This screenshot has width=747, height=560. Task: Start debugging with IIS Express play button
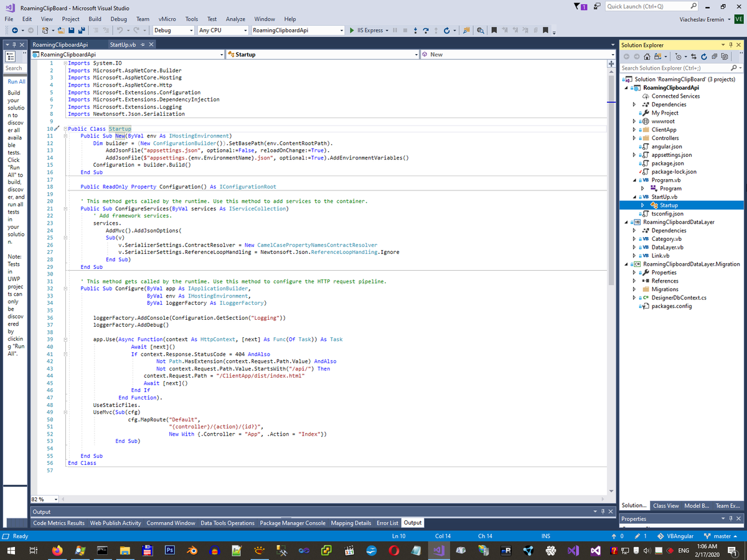pos(352,30)
